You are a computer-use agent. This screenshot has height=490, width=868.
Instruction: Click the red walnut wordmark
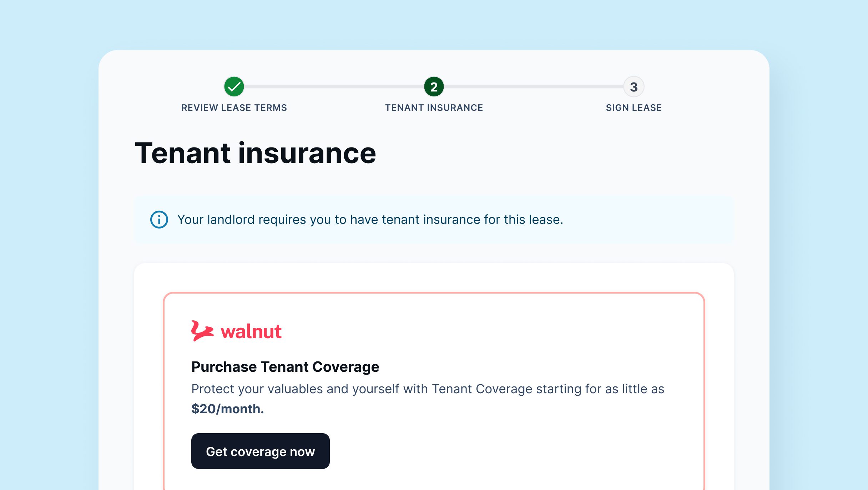click(251, 331)
